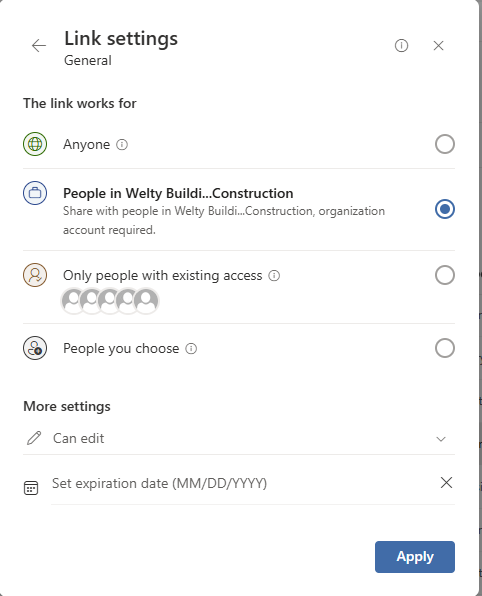Click the green globe Anyone icon
The width and height of the screenshot is (482, 596).
[x=35, y=144]
